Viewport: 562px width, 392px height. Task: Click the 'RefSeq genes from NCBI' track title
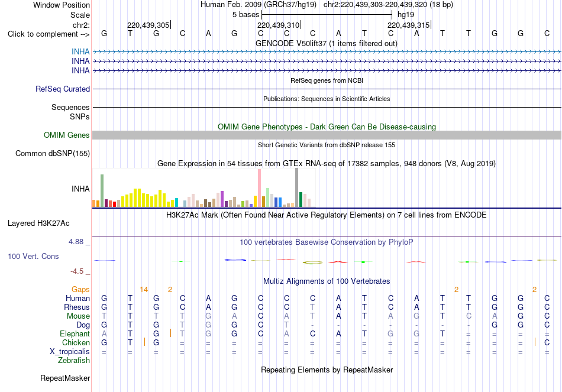tap(327, 80)
